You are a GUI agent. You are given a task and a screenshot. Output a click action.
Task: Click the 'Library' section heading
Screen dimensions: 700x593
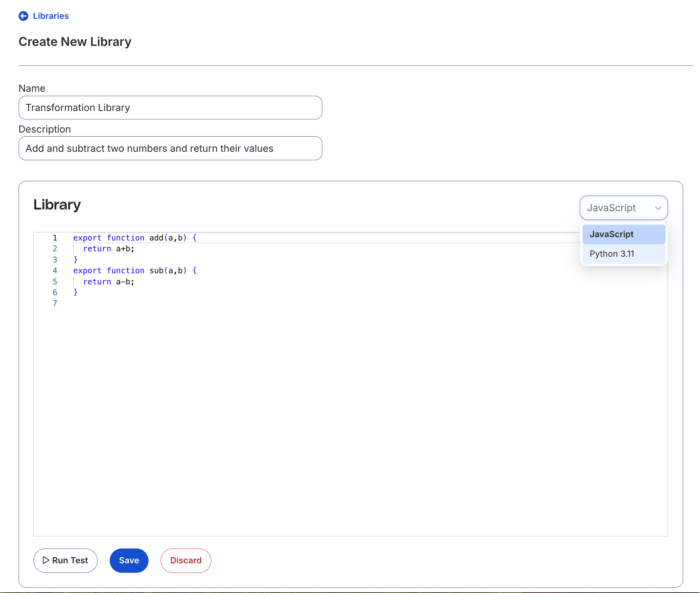[57, 204]
